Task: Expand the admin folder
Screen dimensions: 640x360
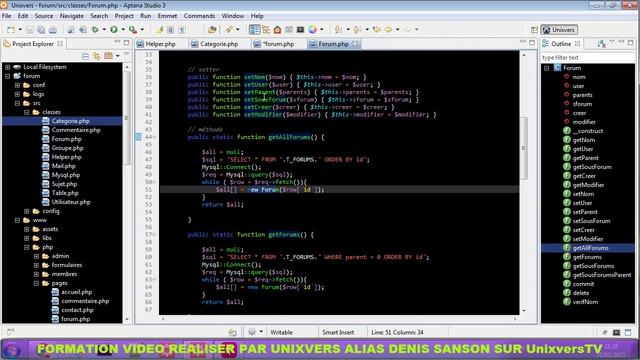Action: [36, 256]
